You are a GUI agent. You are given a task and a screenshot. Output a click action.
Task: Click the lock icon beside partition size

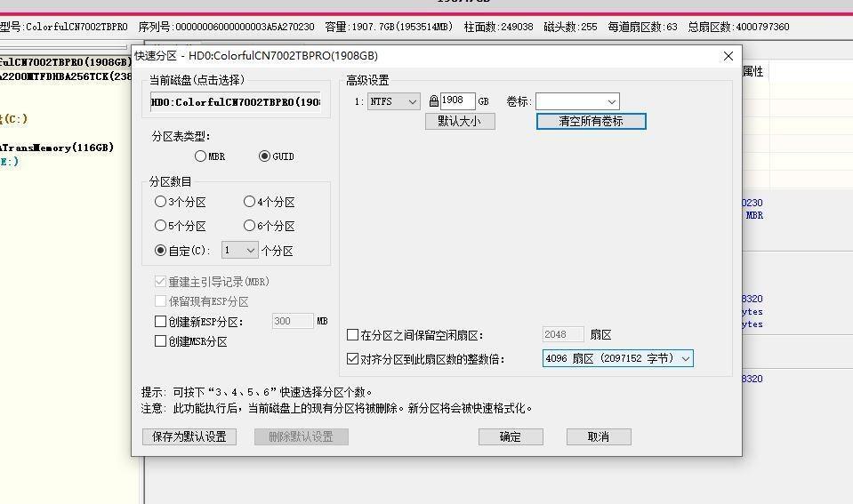[433, 101]
